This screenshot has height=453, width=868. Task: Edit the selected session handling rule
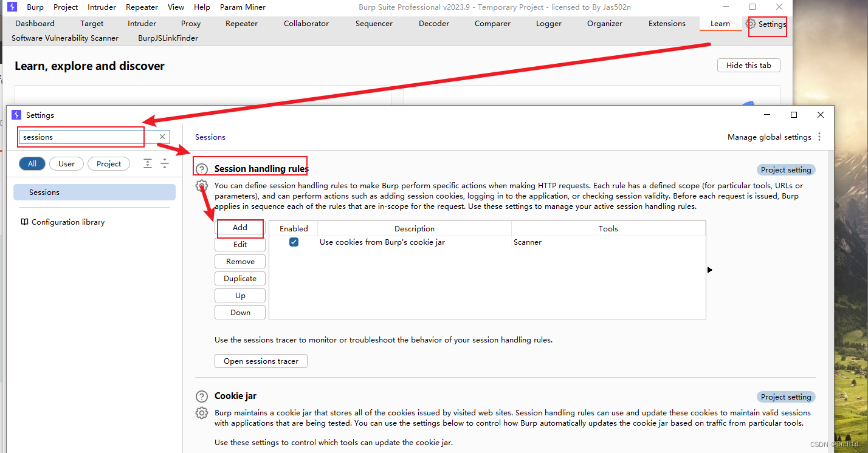240,245
